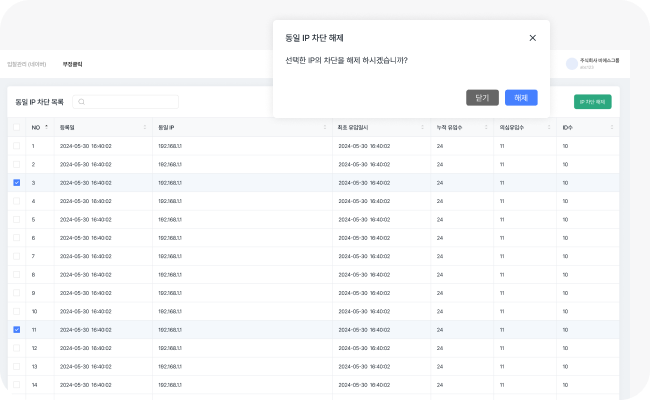The image size is (650, 400).
Task: Check the row 1 checkbox
Action: (x=16, y=146)
